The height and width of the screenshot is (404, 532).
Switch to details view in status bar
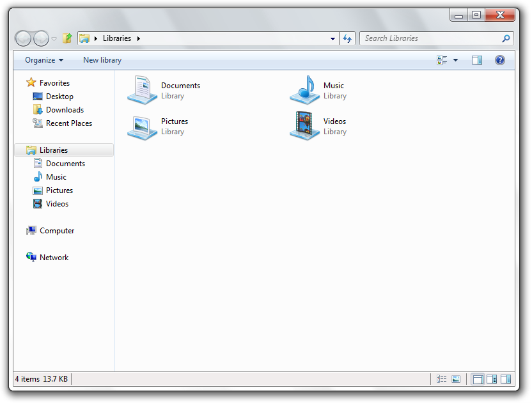[442, 379]
